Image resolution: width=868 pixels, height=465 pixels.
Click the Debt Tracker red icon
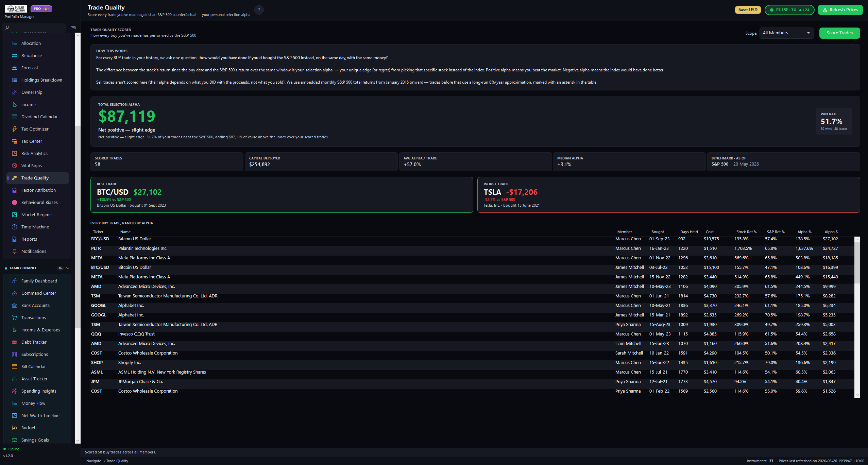click(14, 342)
